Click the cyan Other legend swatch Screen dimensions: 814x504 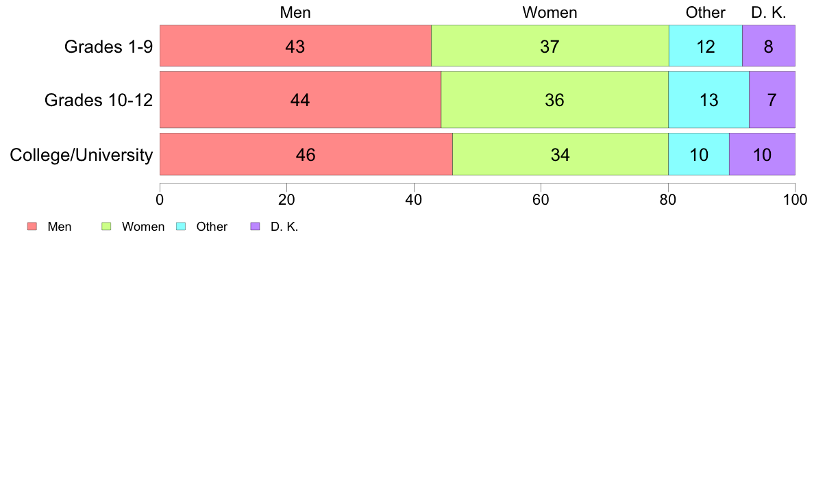pos(181,226)
